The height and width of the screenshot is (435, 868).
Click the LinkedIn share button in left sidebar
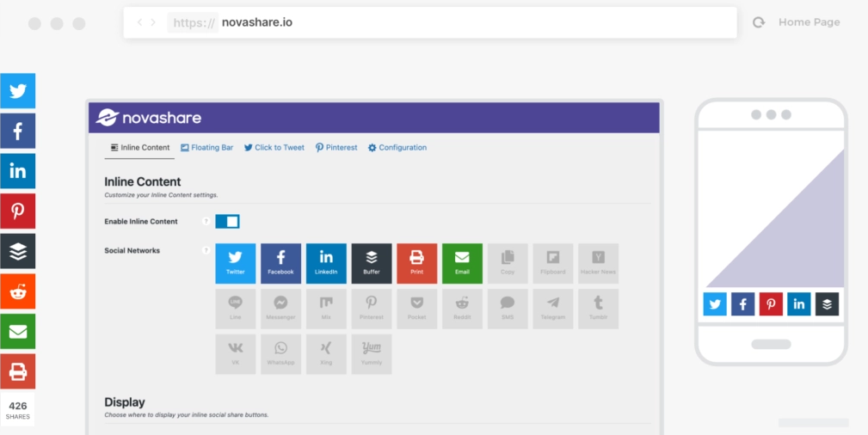coord(18,171)
